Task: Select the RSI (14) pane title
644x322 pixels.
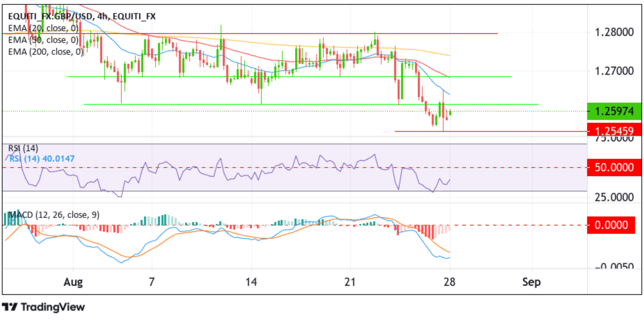Action: [x=23, y=148]
